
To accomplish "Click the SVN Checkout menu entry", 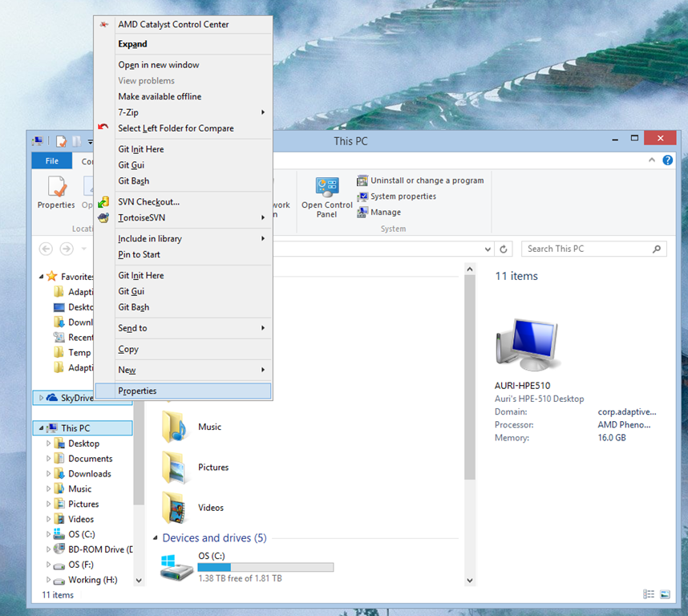I will tap(148, 202).
